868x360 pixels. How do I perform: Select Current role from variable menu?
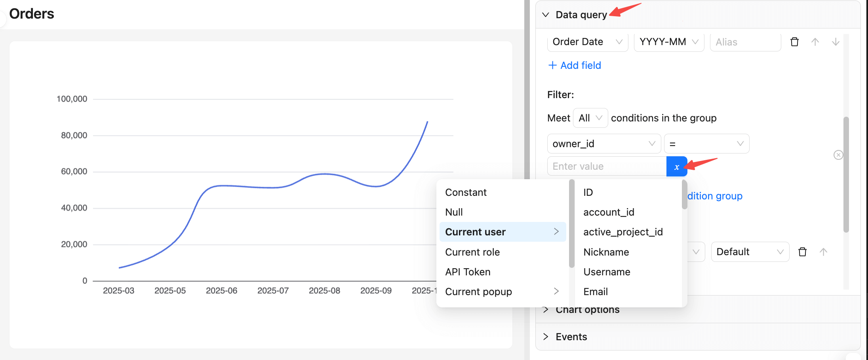click(x=472, y=252)
